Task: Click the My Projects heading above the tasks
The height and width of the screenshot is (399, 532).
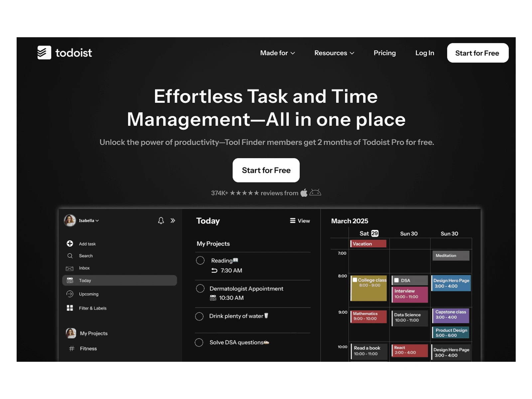Action: click(213, 244)
